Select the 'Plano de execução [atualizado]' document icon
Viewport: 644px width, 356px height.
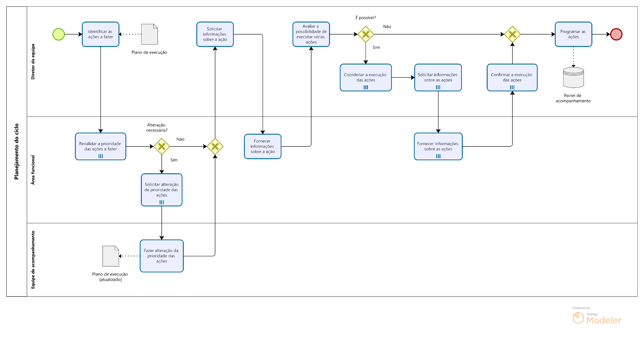tap(111, 256)
